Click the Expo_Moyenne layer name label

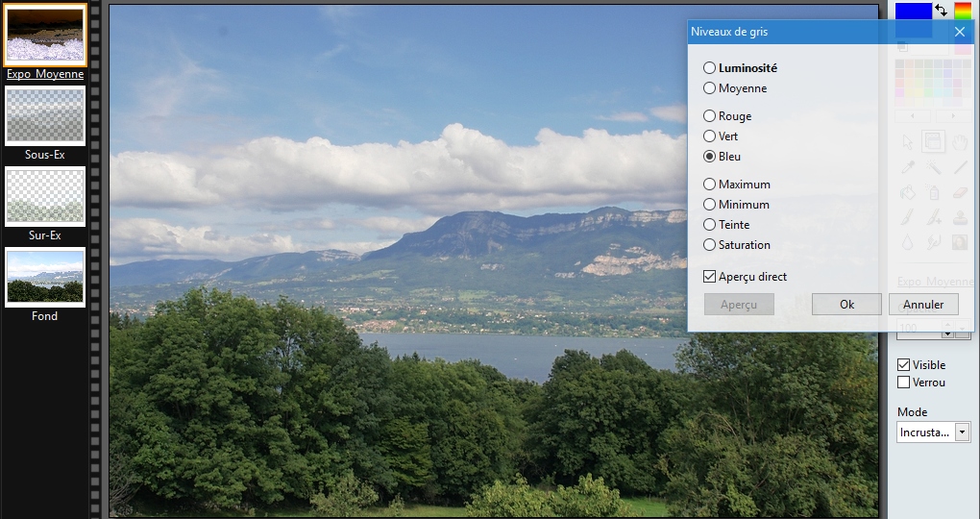pyautogui.click(x=45, y=74)
